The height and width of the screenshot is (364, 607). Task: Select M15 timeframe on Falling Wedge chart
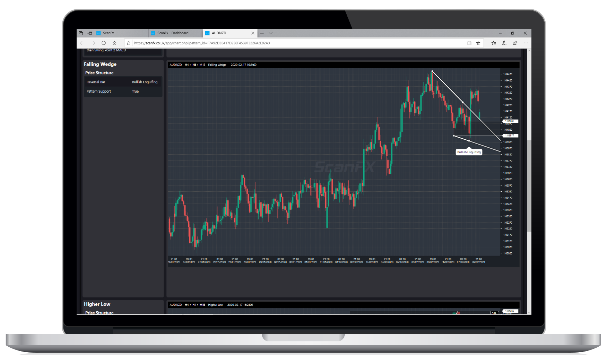[202, 65]
